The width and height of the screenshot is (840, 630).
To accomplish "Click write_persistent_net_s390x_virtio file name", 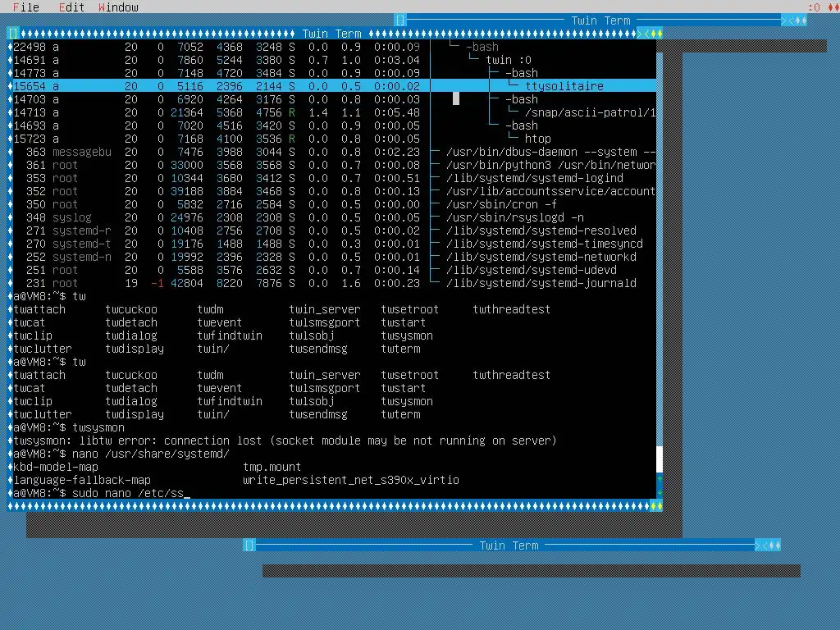I will click(x=351, y=479).
